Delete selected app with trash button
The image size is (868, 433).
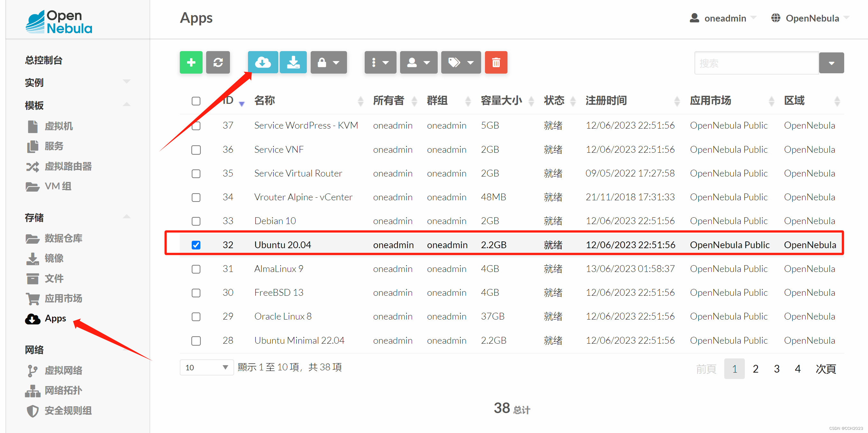pos(496,63)
